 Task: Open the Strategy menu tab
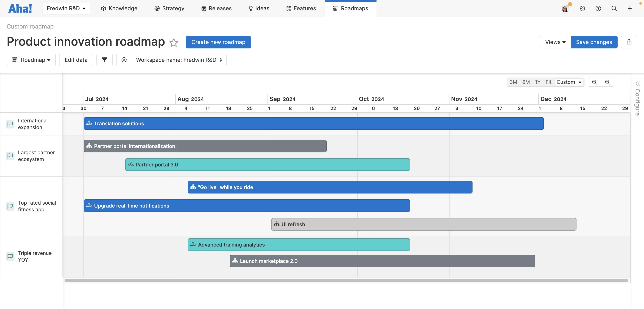[x=170, y=9]
